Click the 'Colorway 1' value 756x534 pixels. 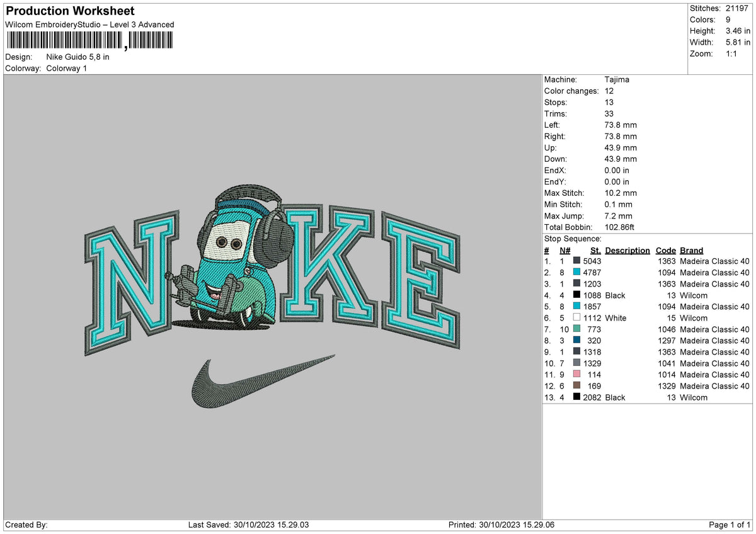[67, 68]
